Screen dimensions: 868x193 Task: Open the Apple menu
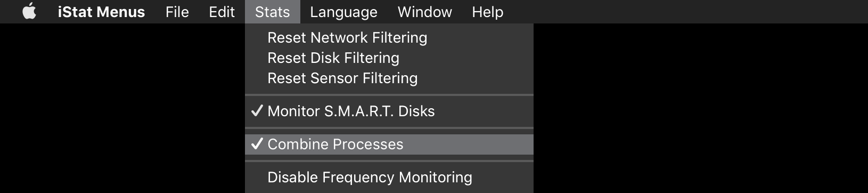click(x=29, y=11)
